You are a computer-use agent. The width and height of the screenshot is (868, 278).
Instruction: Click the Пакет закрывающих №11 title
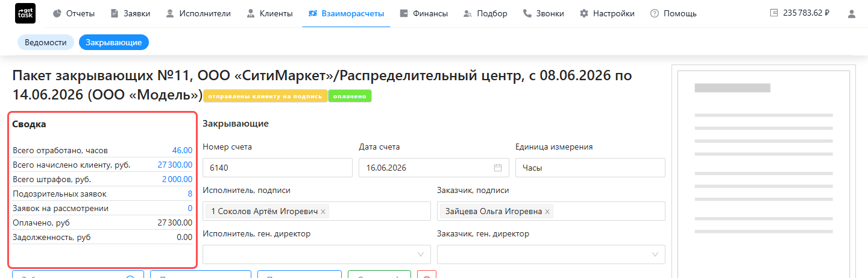322,85
